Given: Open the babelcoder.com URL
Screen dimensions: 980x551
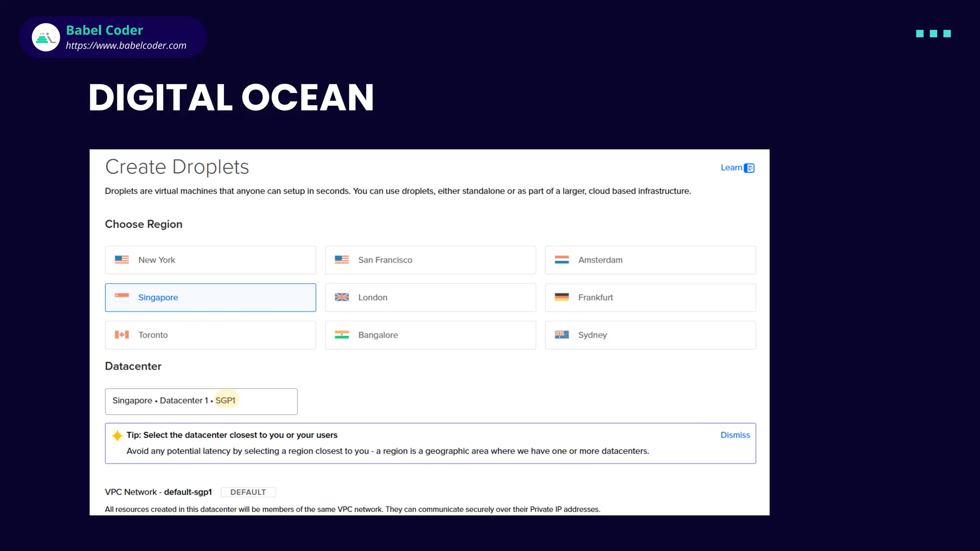Looking at the screenshot, I should pyautogui.click(x=126, y=45).
